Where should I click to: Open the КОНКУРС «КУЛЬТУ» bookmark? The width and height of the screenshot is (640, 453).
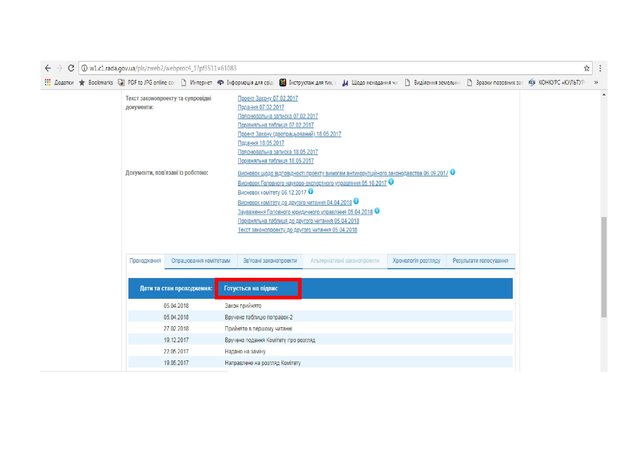556,82
